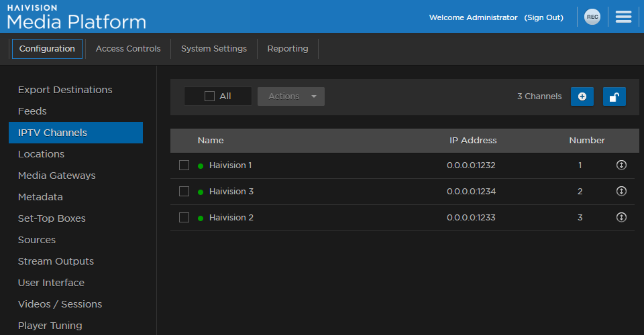Viewport: 644px width, 335px height.
Task: Open the REC recording indicator
Action: tap(592, 17)
